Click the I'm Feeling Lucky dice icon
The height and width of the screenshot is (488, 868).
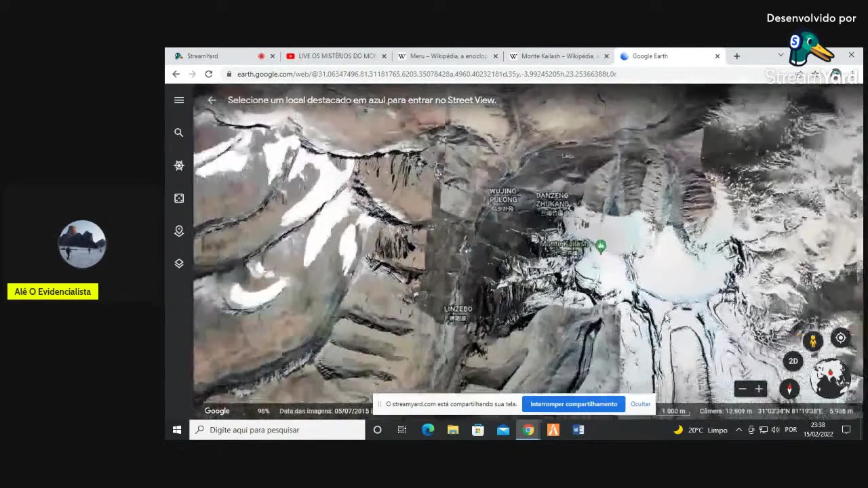pos(179,198)
